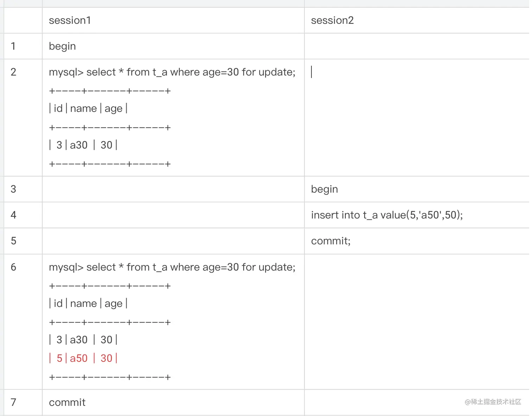The height and width of the screenshot is (416, 532).
Task: Select the insert into t_a statement cell
Action: [417, 215]
